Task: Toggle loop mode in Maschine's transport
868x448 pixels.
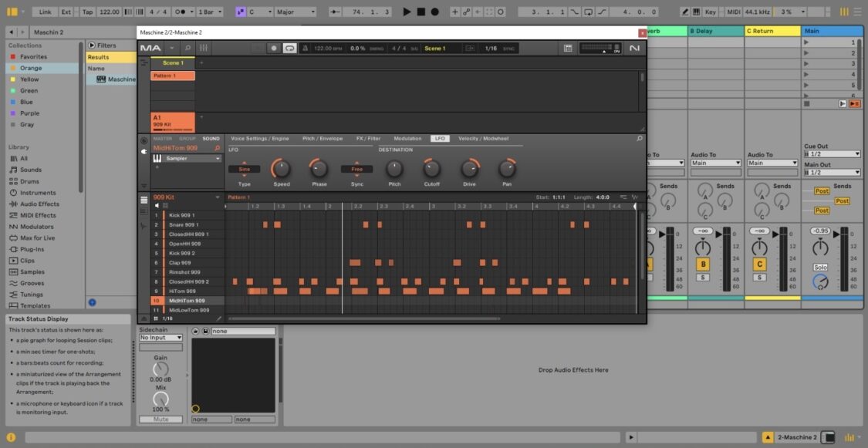Action: coord(290,48)
